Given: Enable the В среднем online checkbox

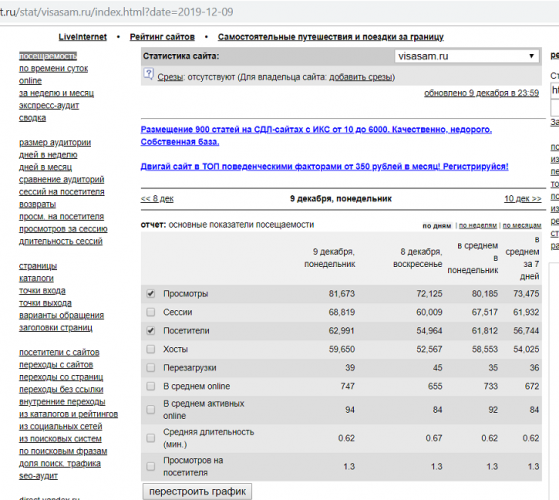Looking at the screenshot, I should coord(151,386).
